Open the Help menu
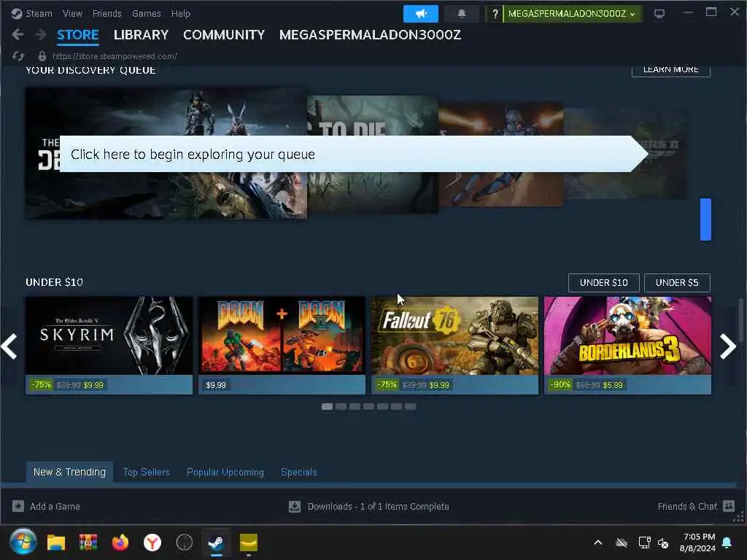 [181, 14]
